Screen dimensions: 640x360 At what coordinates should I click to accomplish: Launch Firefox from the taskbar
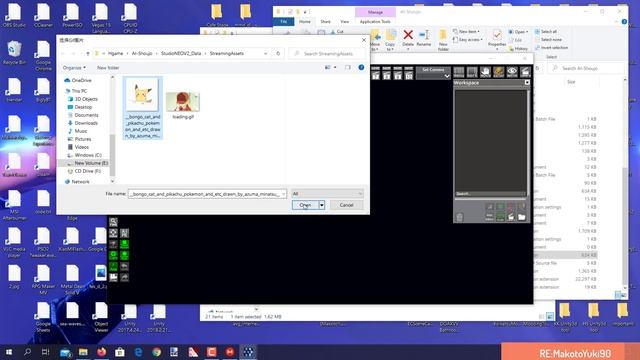[x=102, y=352]
